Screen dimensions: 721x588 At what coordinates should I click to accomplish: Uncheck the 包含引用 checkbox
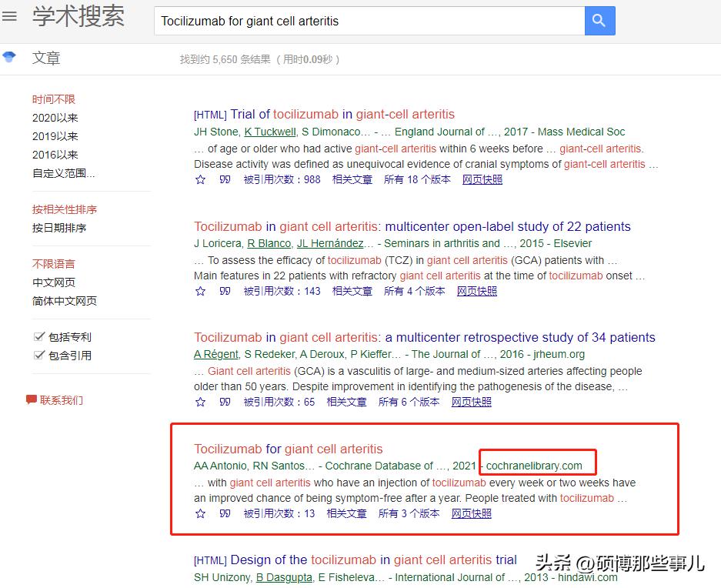click(x=38, y=356)
